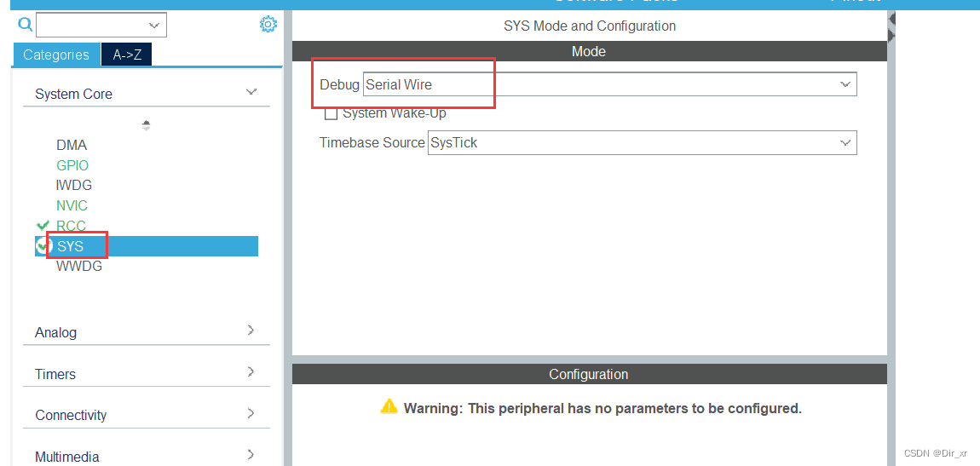Open the Debug dropdown showing Serial Wire
The image size is (980, 466).
click(x=610, y=84)
